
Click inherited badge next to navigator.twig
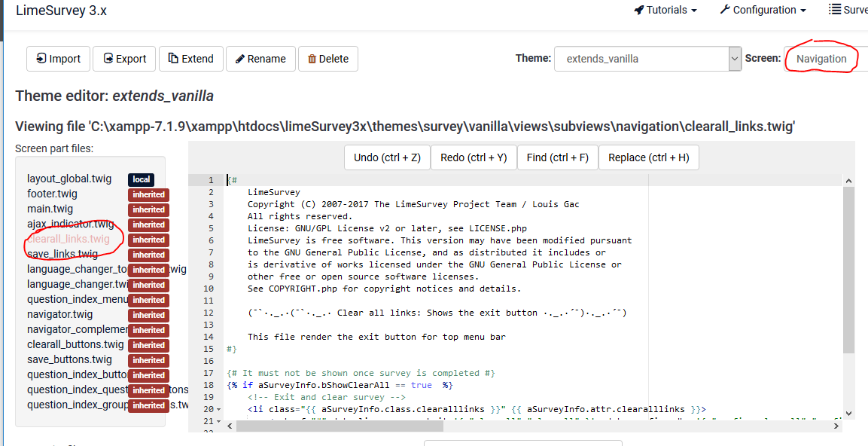point(148,315)
